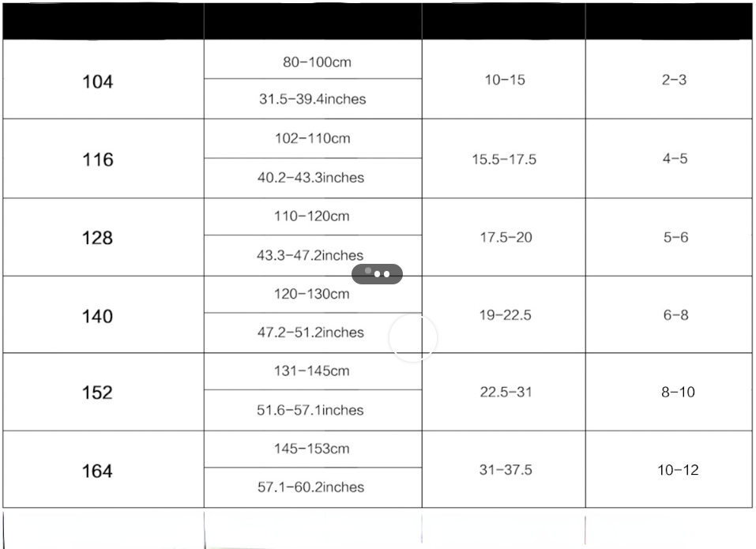Select the size 152 cell
The image size is (756, 549).
98,393
